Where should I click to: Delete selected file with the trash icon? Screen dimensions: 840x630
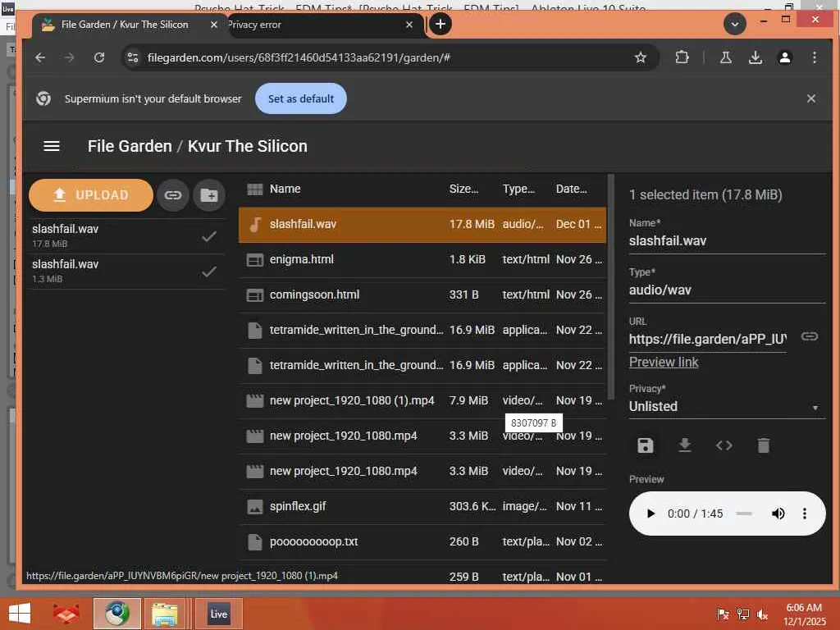[x=764, y=445]
